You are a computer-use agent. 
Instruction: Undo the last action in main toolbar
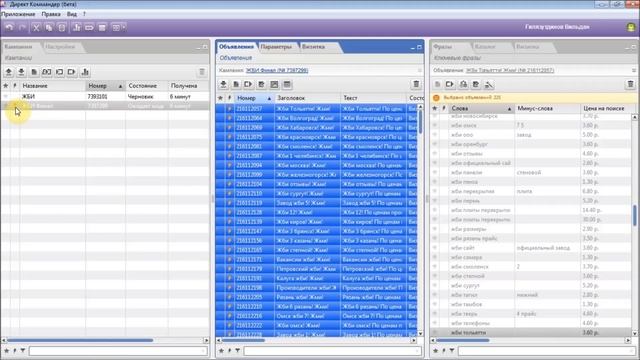pos(9,27)
